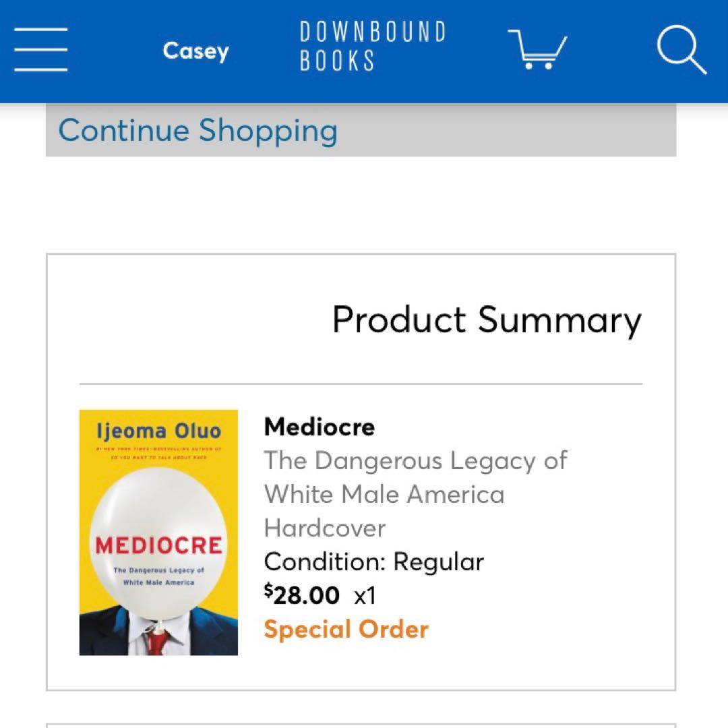Tap the search magnifier icon

click(681, 49)
